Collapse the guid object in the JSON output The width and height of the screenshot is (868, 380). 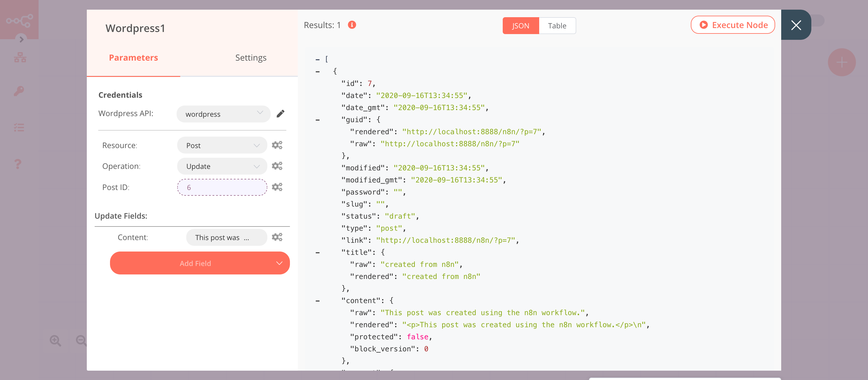pos(317,120)
